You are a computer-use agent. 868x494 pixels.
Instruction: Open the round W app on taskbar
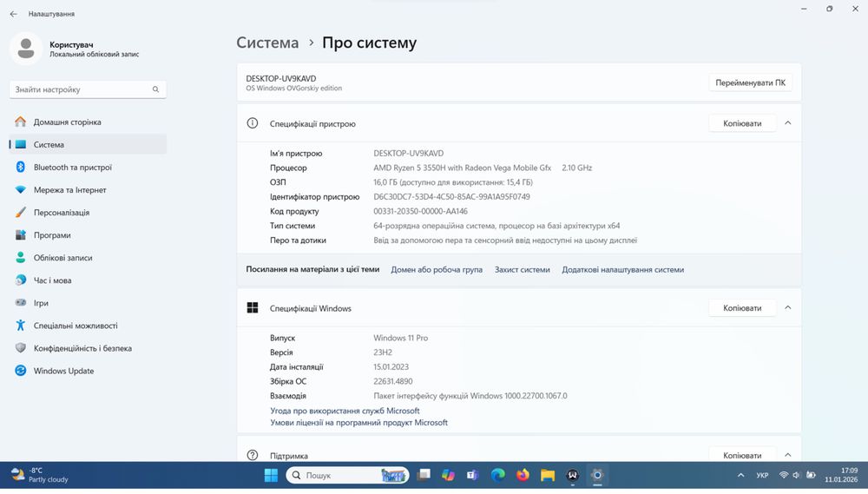coord(572,475)
